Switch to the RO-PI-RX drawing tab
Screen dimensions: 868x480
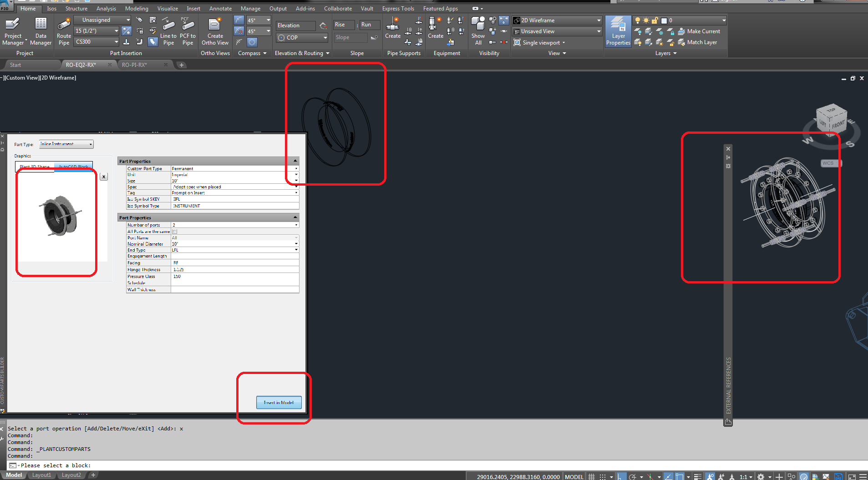(134, 65)
